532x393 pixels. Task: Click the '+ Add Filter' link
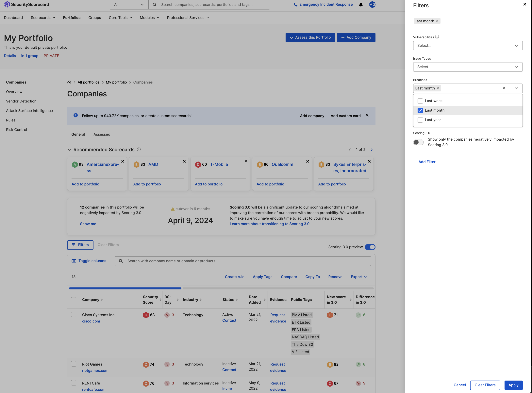pos(424,162)
